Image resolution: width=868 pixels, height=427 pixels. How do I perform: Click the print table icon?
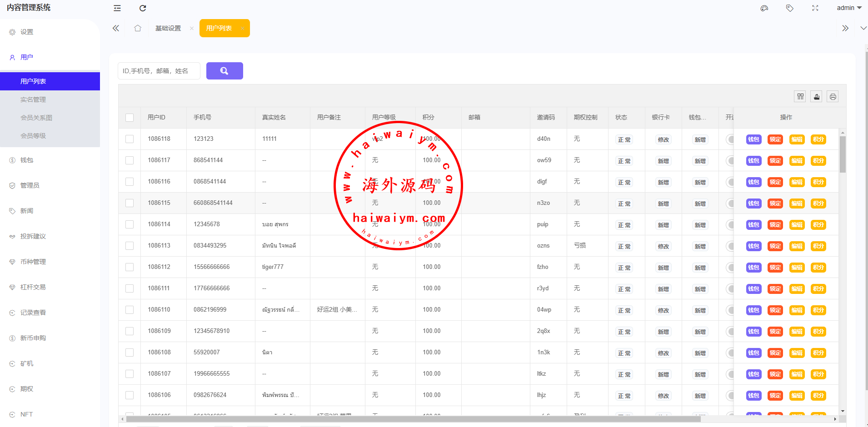(x=833, y=96)
